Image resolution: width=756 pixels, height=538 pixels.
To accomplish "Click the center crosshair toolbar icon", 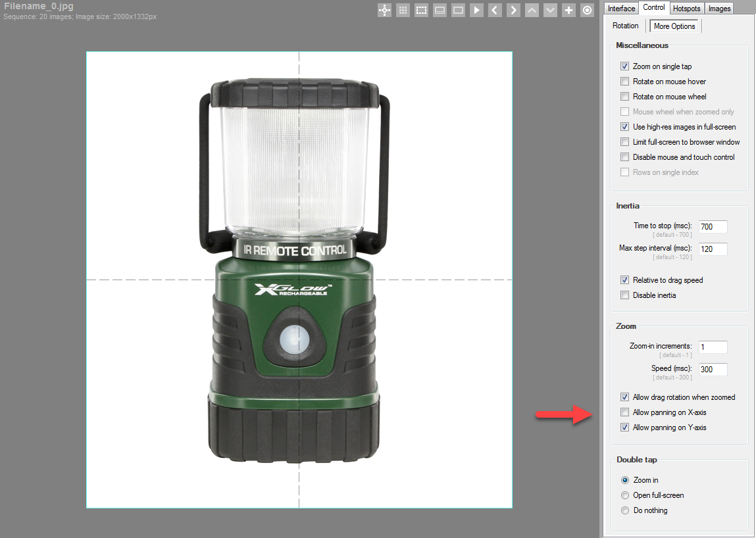I will pos(384,10).
